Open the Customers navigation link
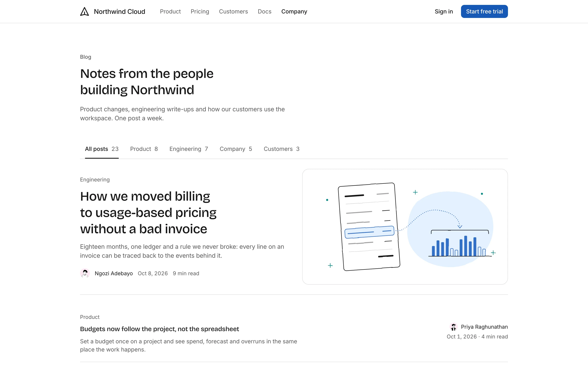The height and width of the screenshot is (367, 588). [233, 11]
